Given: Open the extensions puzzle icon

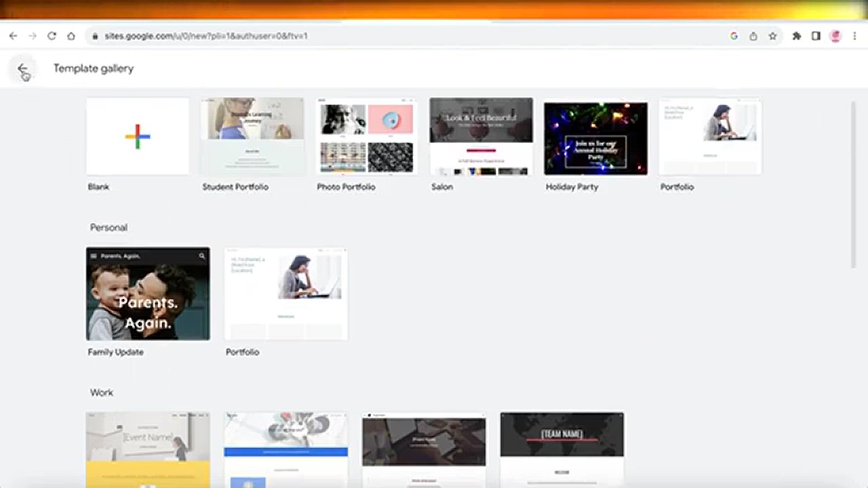Looking at the screenshot, I should (797, 36).
